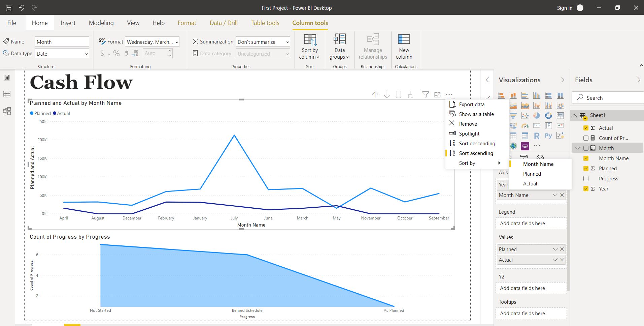Collapse the Month hierarchy in Fields
This screenshot has width=644, height=326.
point(578,148)
